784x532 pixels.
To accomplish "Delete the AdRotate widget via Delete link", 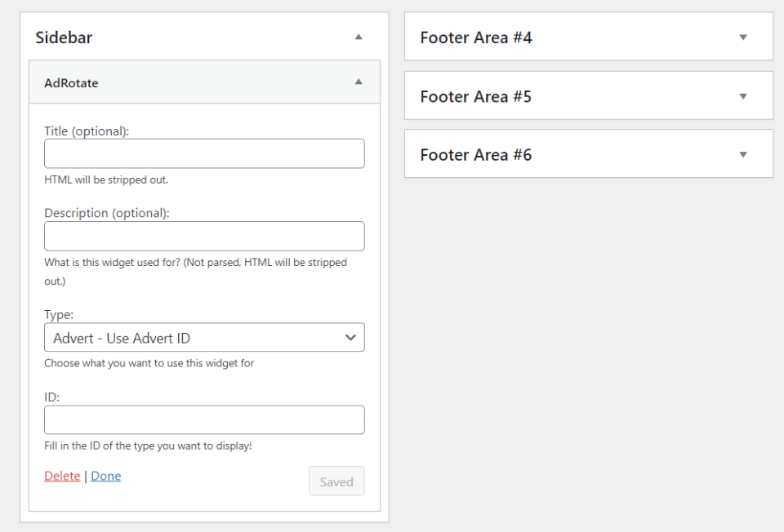I will [62, 476].
